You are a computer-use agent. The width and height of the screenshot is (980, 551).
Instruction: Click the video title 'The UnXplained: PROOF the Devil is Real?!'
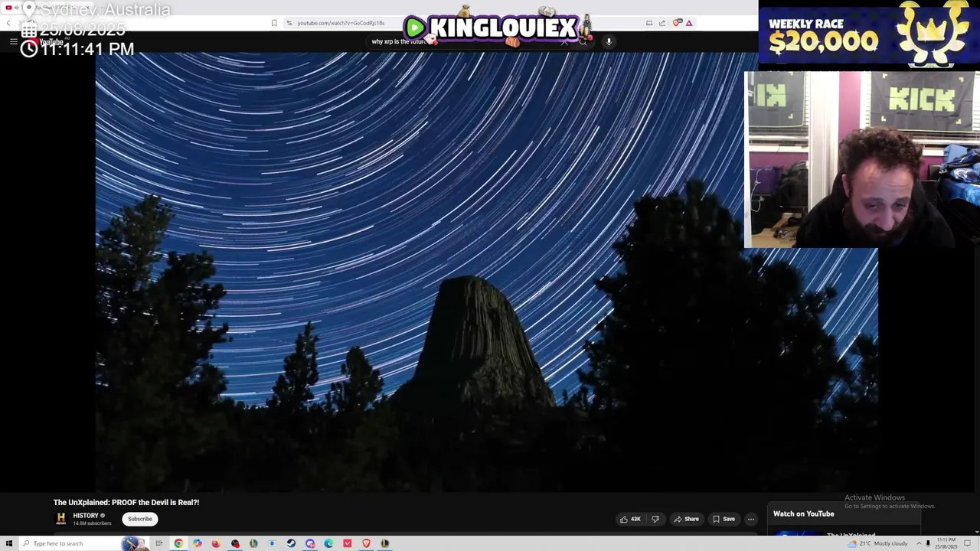(126, 502)
